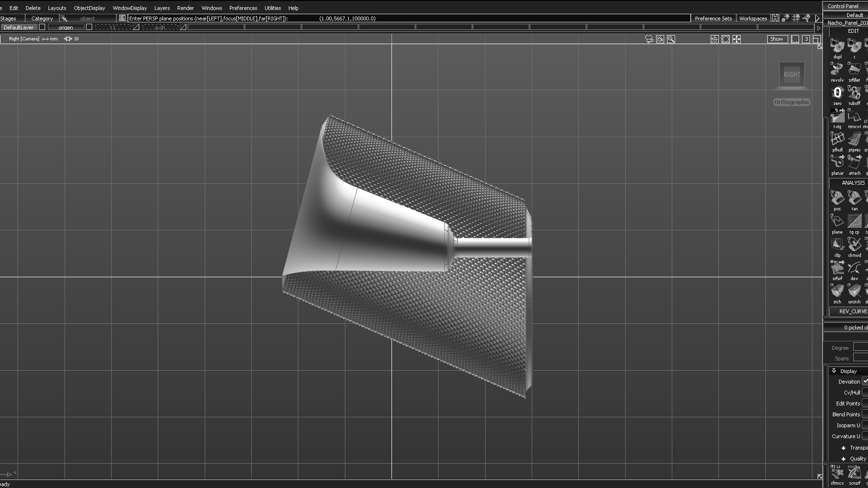The image size is (868, 488).
Task: Open the Default shelf dropdown in Control Panel
Action: pos(854,15)
